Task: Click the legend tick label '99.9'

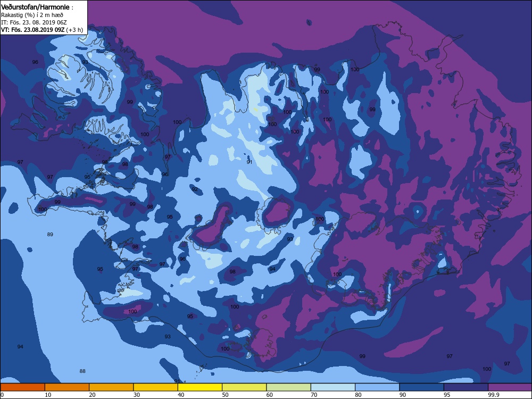Action: [493, 395]
